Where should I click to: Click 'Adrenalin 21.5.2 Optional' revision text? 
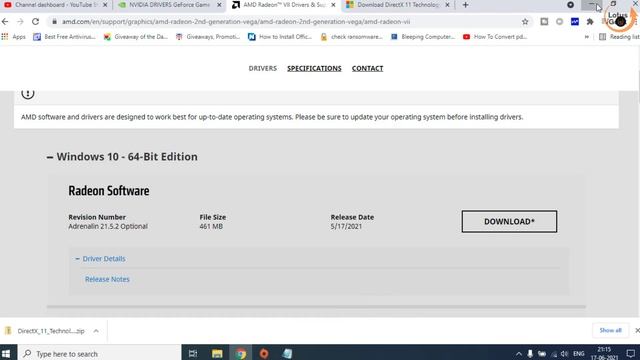click(x=108, y=226)
